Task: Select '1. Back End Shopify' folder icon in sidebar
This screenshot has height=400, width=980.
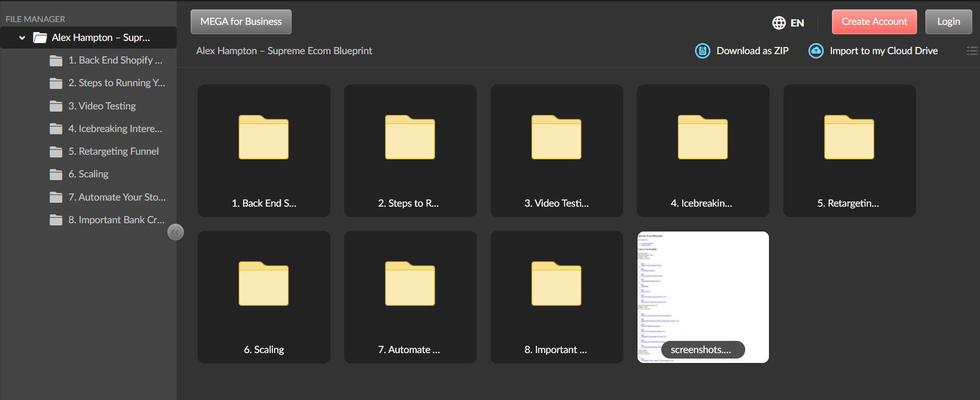Action: (x=56, y=61)
